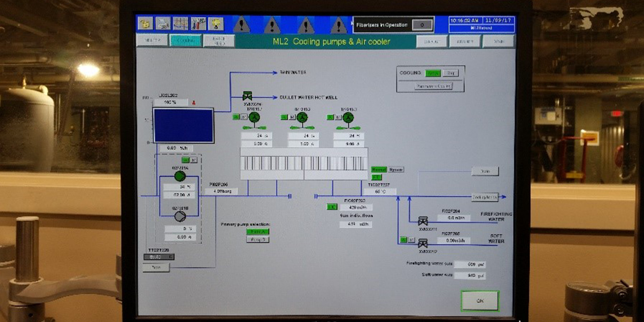Screen dimensions: 644x322
Task: Click the 420 m3/h flow value
Action: pos(355,207)
